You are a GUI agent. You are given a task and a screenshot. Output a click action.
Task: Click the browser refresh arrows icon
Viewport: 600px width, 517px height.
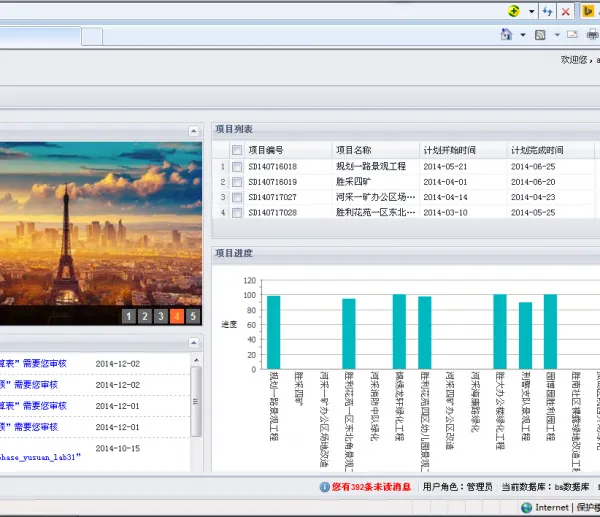point(548,11)
